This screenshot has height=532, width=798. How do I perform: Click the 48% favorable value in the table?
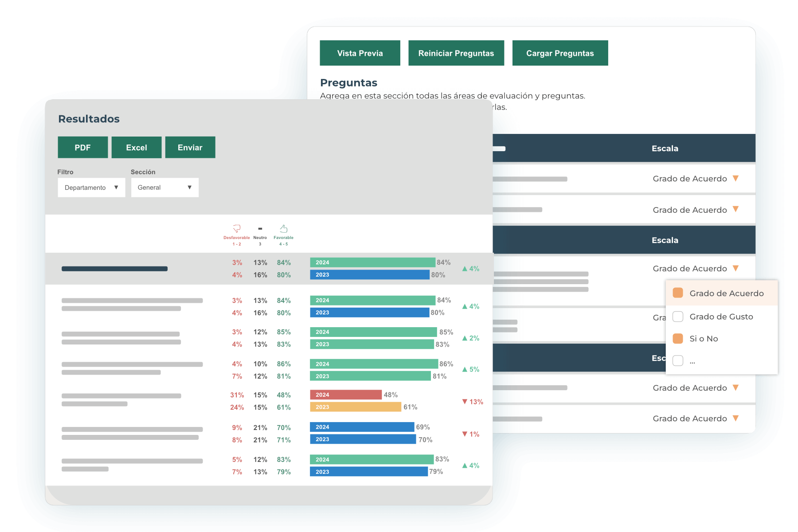coord(284,395)
